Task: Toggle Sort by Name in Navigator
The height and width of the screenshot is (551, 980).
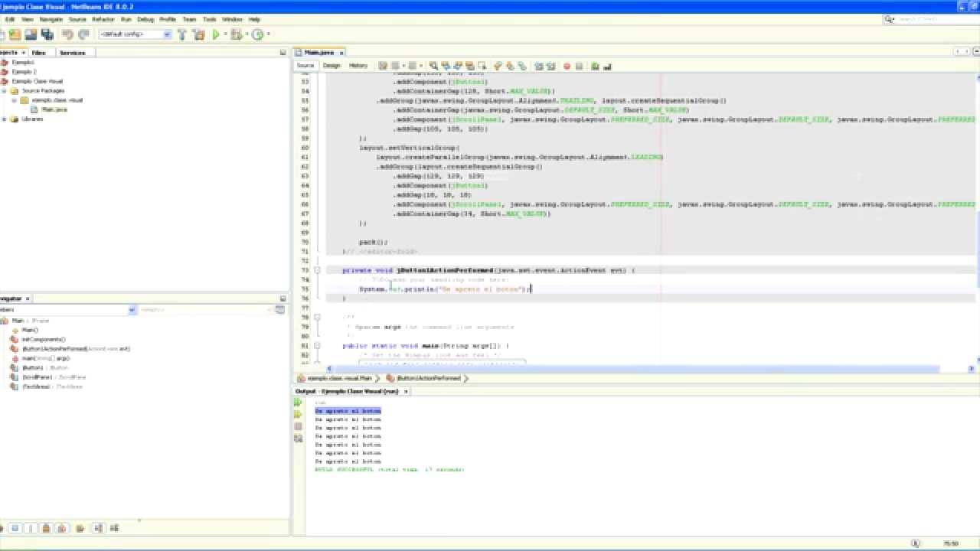Action: pyautogui.click(x=99, y=528)
